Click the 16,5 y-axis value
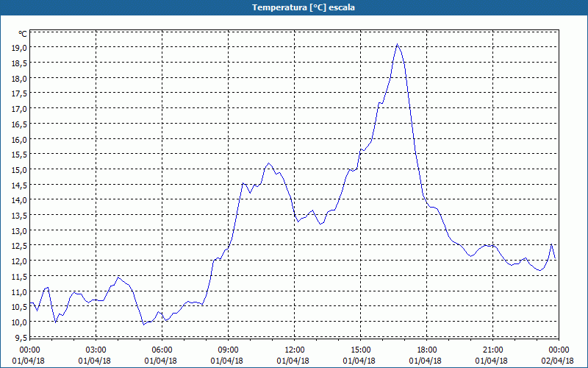588x368 pixels. 19,124
